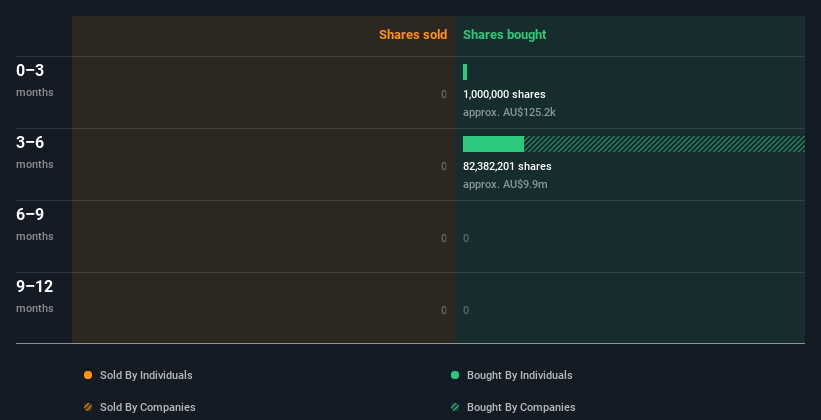Click solid green individuals bar in 3–6 months

[493, 144]
